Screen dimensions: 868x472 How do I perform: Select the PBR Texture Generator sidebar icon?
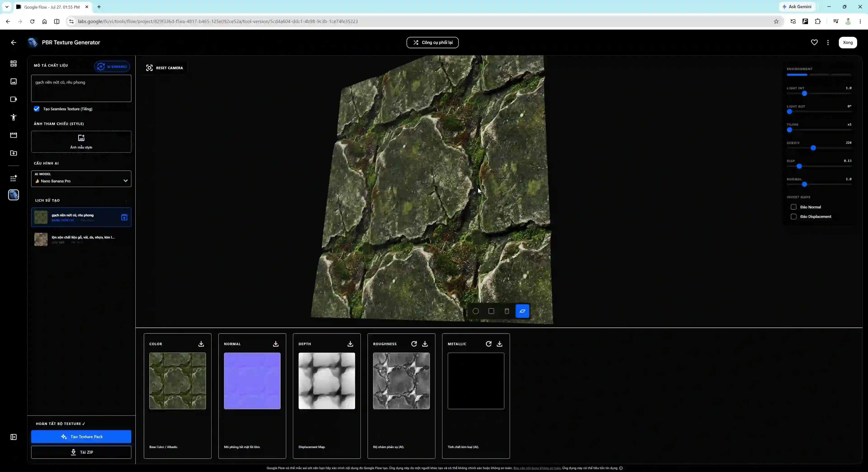tap(14, 195)
